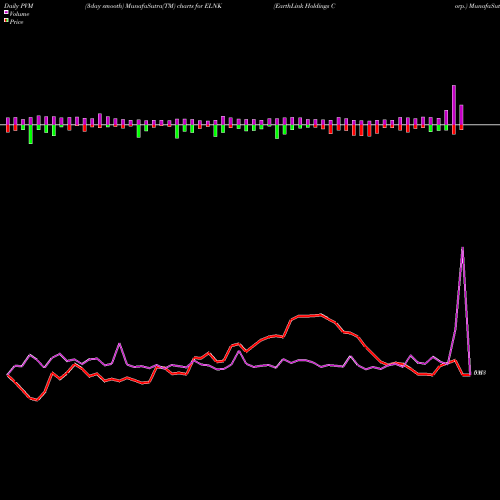
Task: Click the tallest magenta volume bar
Action: 454,105
